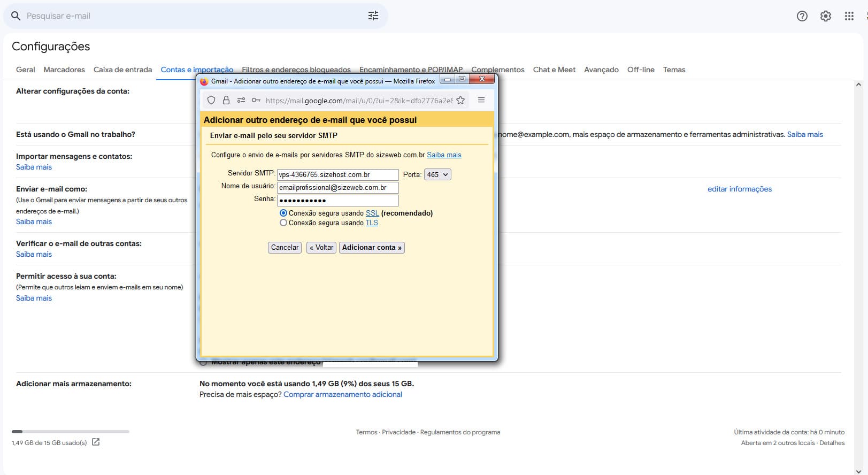Open the Filtros e endereços bloqueados tab
The image size is (868, 475).
click(296, 70)
